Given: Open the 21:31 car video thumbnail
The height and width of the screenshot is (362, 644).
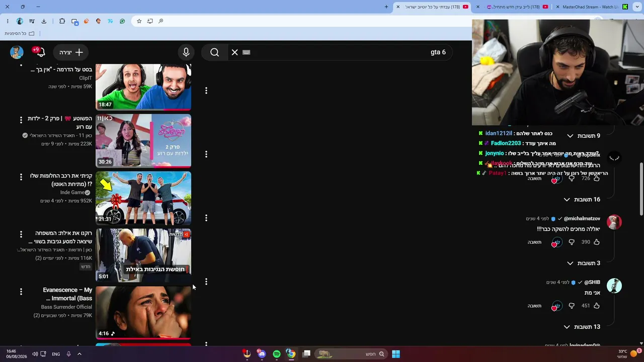Looking at the screenshot, I should [x=143, y=198].
